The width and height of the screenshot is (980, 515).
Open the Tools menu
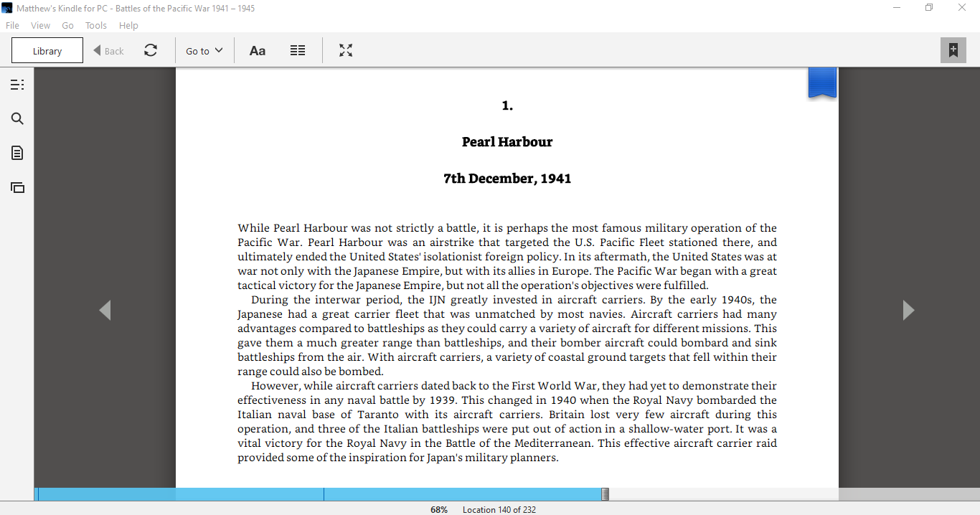[95, 25]
